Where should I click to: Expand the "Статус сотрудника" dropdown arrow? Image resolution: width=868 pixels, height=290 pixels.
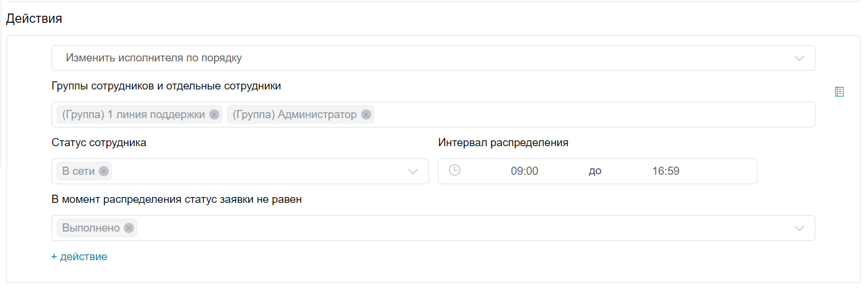413,171
